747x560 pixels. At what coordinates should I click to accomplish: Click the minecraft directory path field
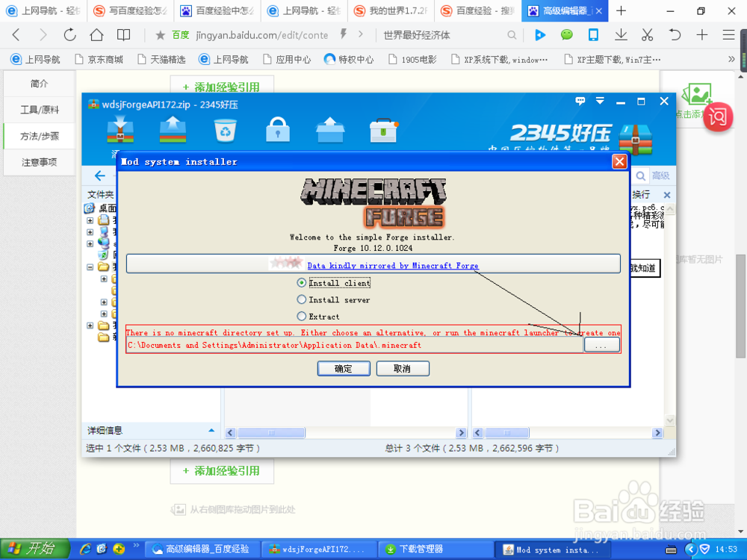point(355,345)
